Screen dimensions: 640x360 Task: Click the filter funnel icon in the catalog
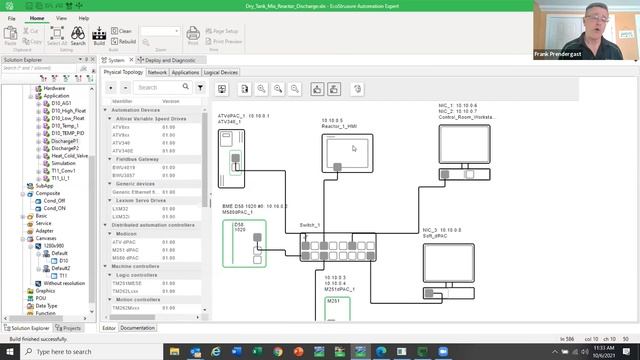click(x=200, y=88)
